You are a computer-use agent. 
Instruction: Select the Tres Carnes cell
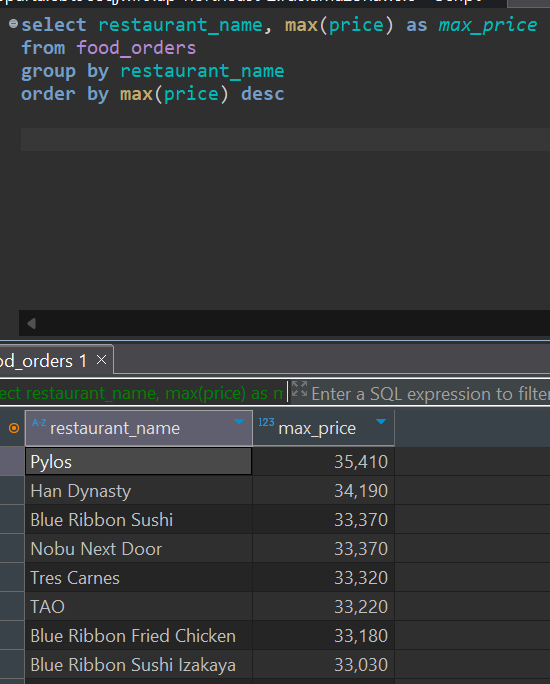point(139,578)
